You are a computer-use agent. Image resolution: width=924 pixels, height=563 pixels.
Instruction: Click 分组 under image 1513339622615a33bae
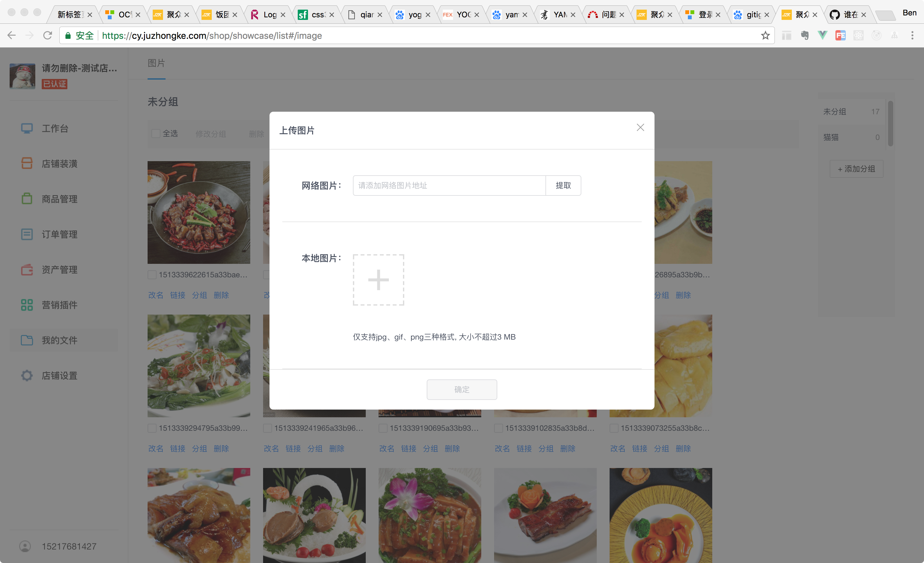(199, 295)
